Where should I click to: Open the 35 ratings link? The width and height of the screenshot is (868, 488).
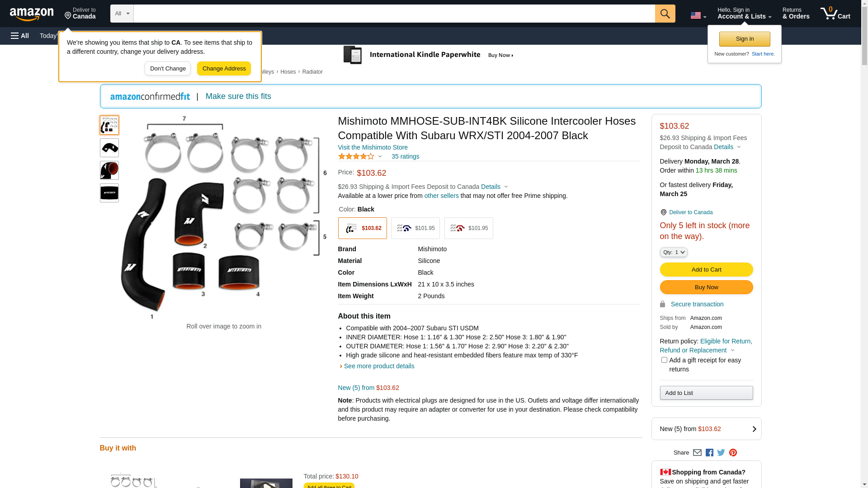tap(405, 156)
